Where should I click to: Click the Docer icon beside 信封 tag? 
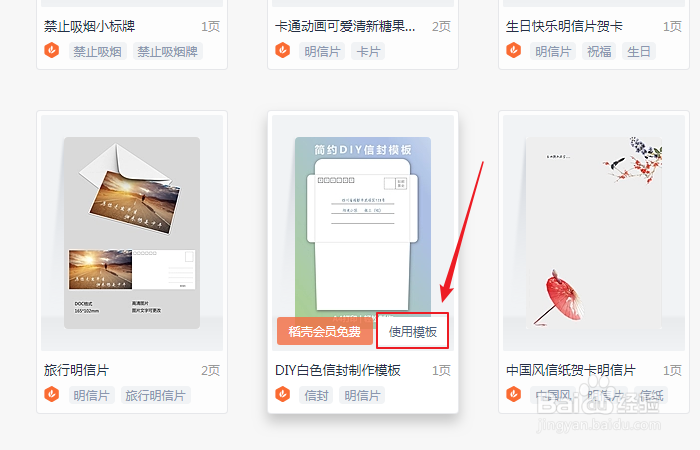(x=283, y=394)
